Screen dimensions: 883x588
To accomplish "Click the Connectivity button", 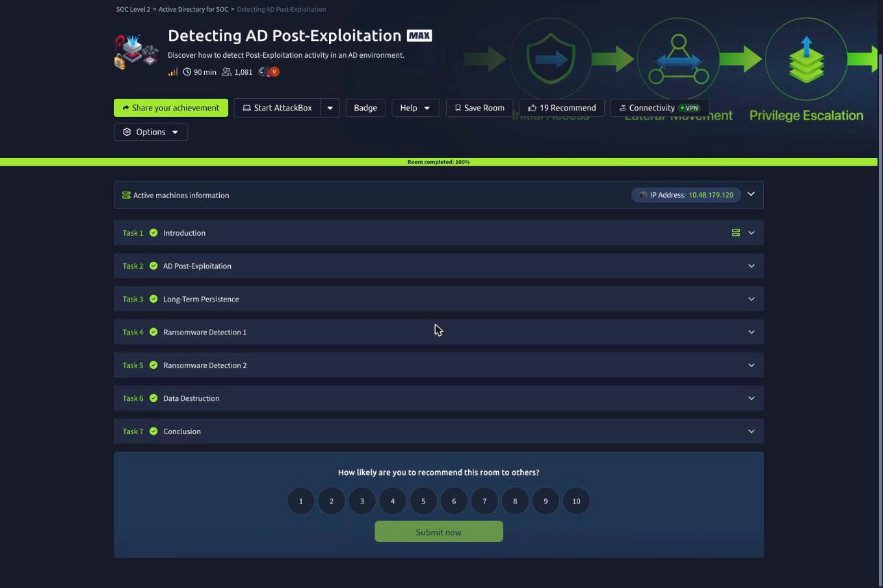I will [x=659, y=108].
